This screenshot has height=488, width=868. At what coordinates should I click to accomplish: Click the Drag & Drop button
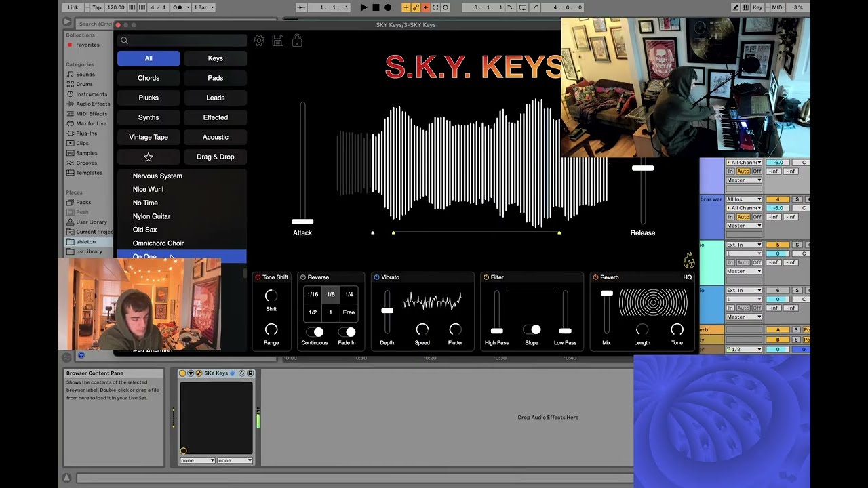coord(216,157)
